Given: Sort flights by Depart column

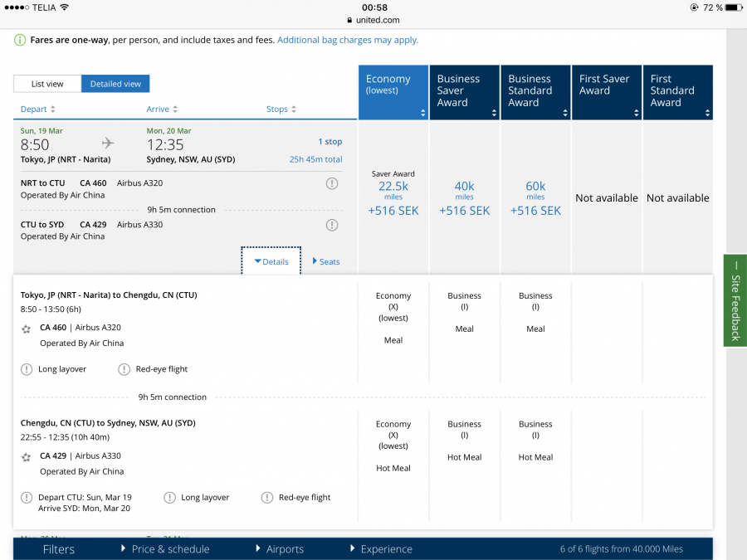Looking at the screenshot, I should [x=38, y=110].
